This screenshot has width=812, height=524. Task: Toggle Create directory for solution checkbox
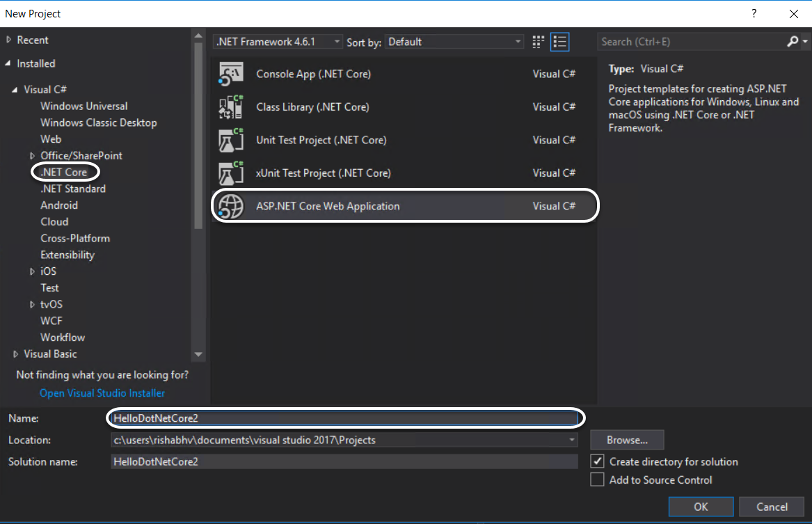(x=597, y=461)
